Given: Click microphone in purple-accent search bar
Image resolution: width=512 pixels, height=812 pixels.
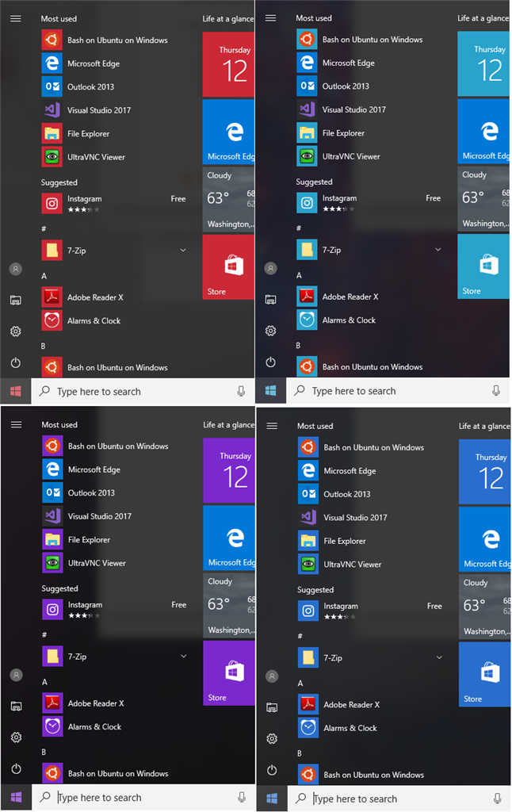Looking at the screenshot, I should pos(241,798).
